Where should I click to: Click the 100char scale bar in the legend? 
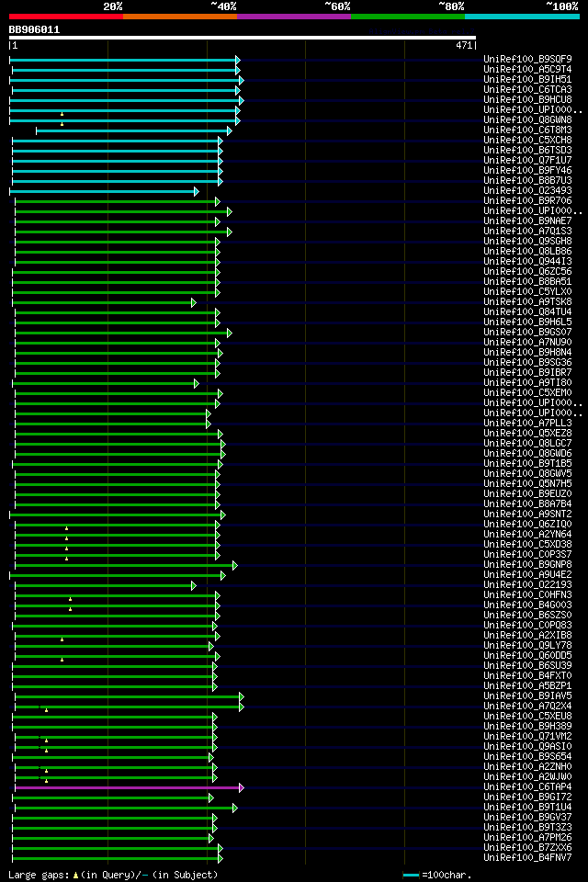pyautogui.click(x=412, y=876)
